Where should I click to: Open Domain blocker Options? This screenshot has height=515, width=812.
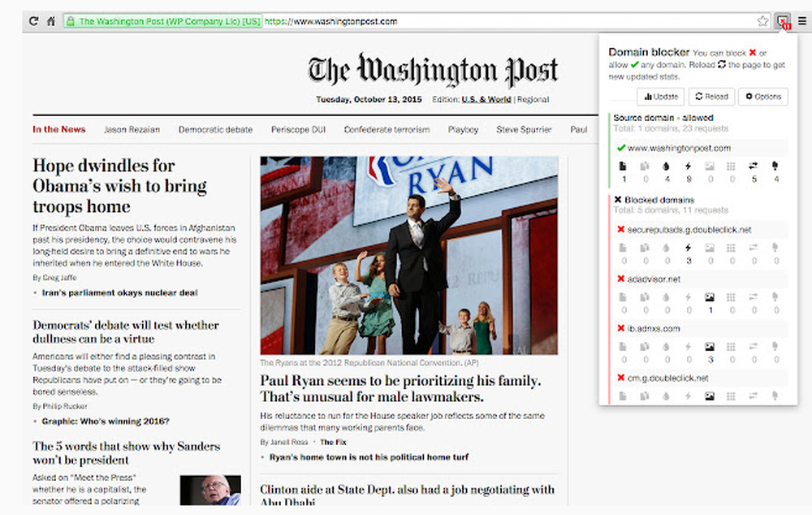pos(762,97)
